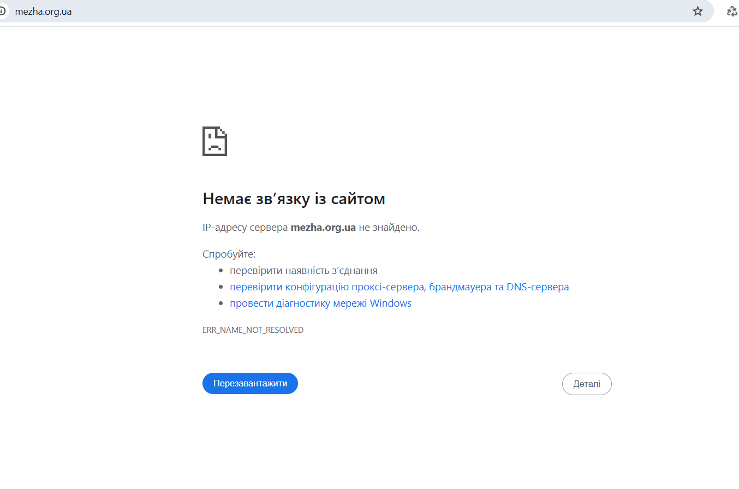Select the mezha.org.ua address bar text
Screen dimensions: 739x489
point(43,11)
